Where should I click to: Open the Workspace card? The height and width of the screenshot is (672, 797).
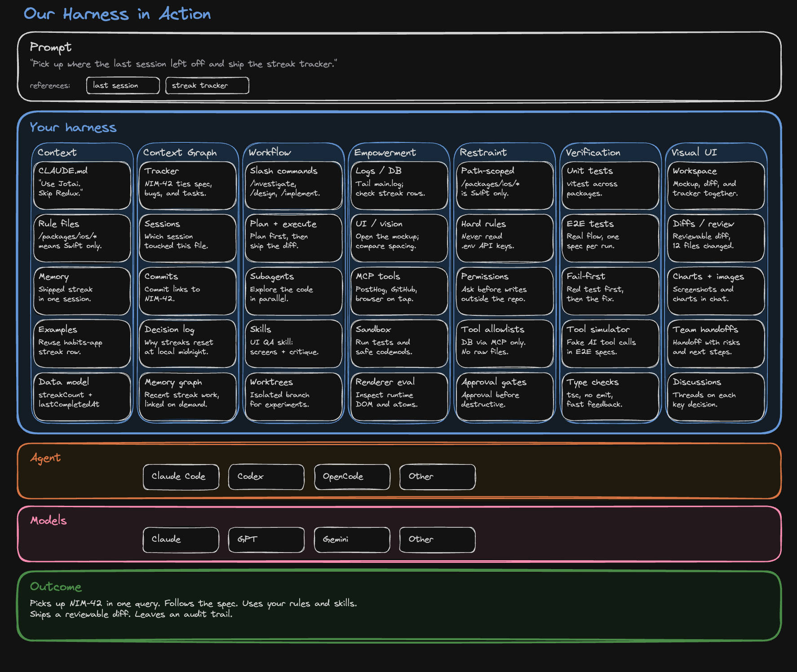click(x=716, y=186)
